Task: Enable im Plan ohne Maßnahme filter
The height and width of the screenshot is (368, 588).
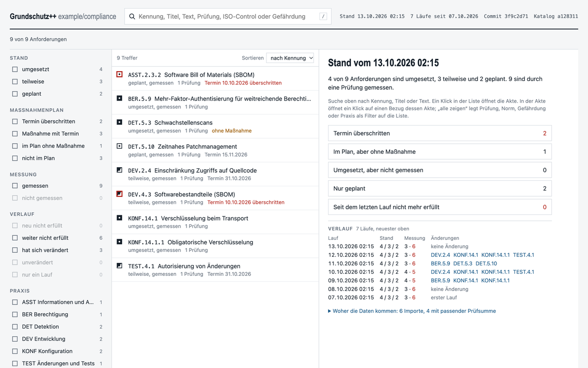Action: tap(15, 146)
